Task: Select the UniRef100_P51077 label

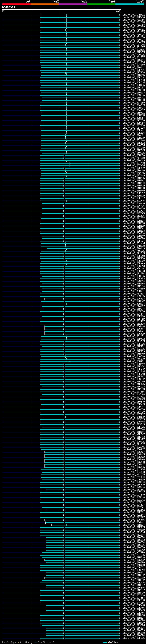Action: click(x=134, y=47)
